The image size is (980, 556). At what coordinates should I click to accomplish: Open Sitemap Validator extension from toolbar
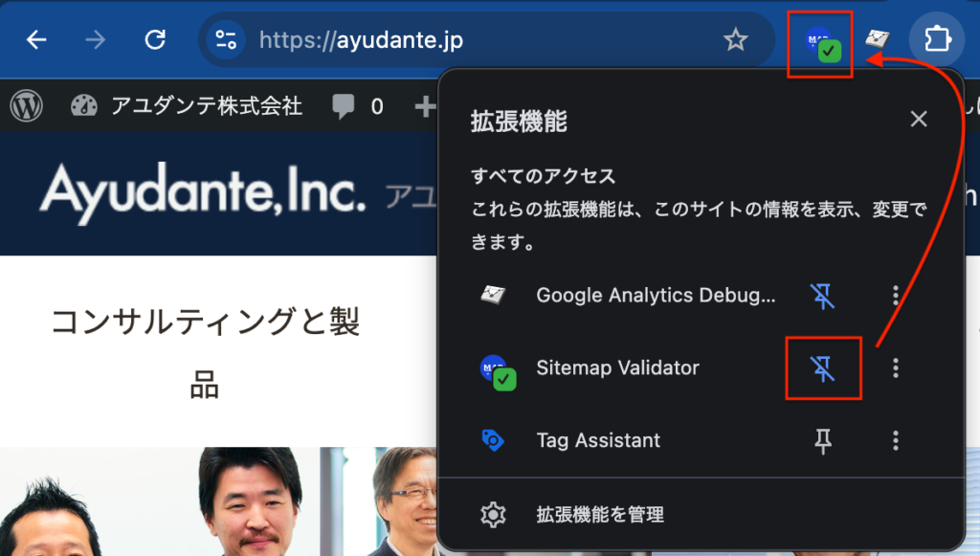(821, 44)
